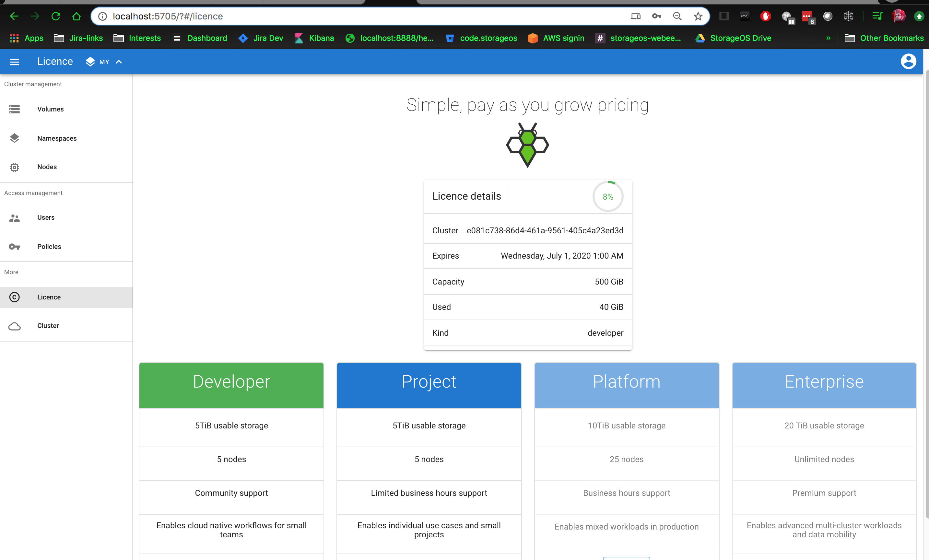Click the Volumes sidebar icon
929x560 pixels.
(x=14, y=109)
